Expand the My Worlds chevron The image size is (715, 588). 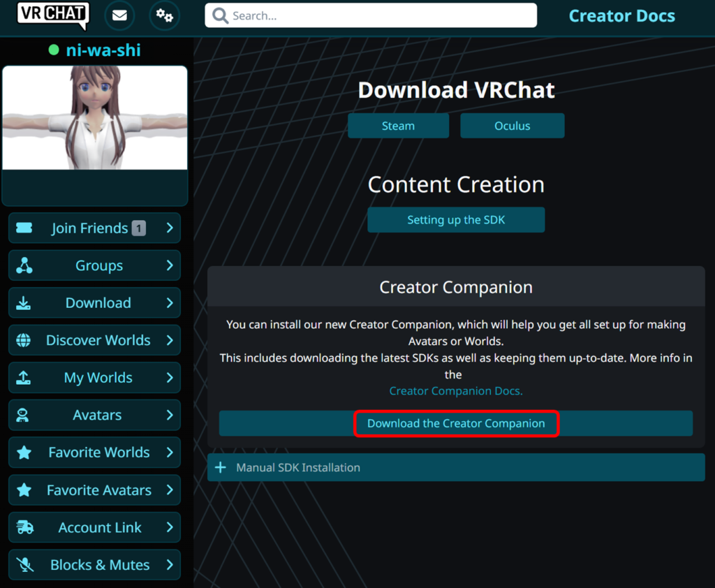click(x=170, y=378)
